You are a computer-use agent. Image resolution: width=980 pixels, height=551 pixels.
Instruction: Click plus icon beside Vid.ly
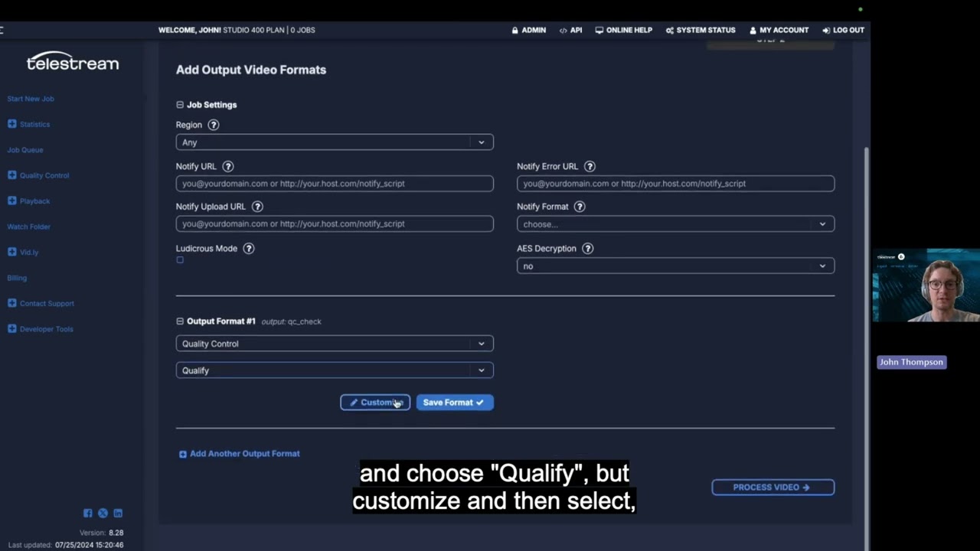12,252
